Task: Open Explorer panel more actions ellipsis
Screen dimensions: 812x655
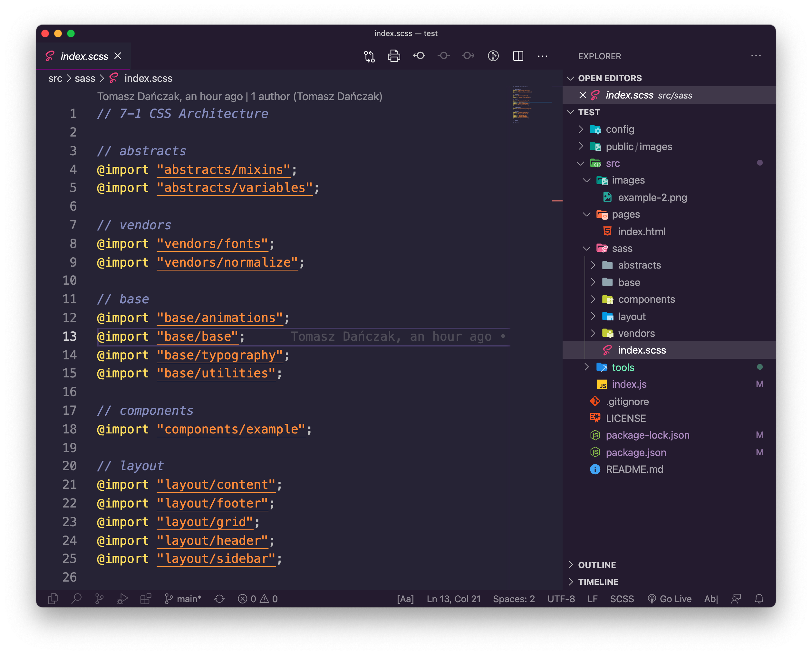Action: [x=756, y=56]
